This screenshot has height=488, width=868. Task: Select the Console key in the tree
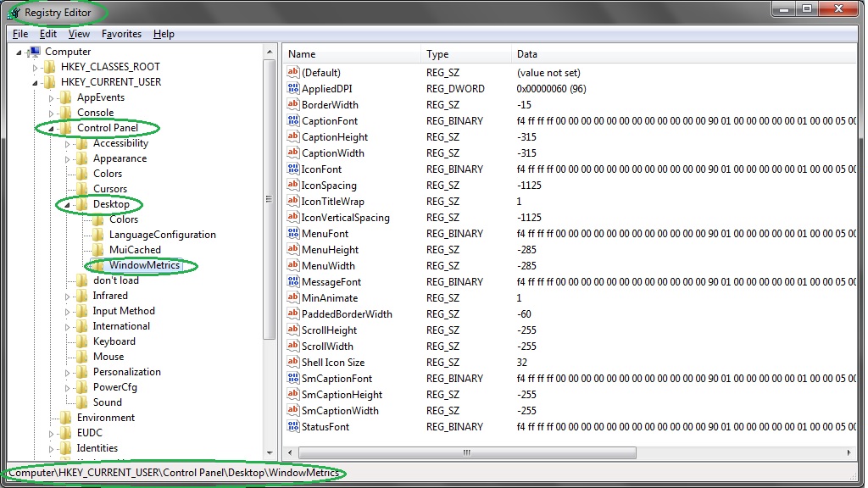point(95,113)
